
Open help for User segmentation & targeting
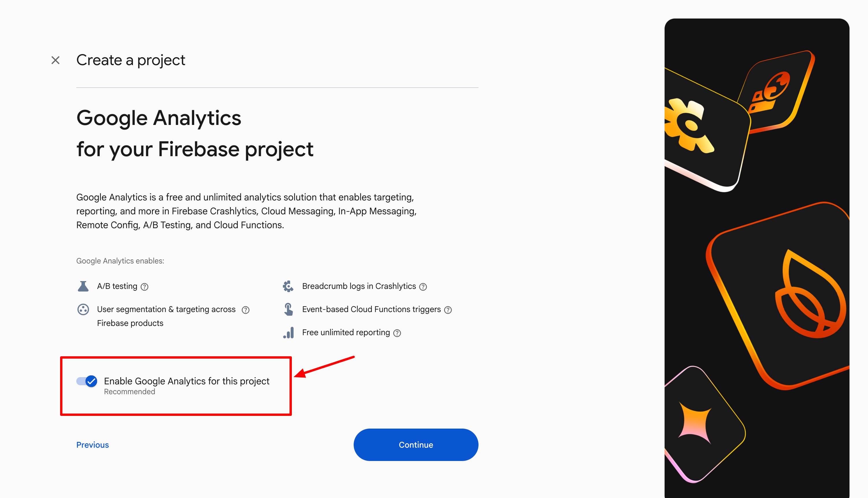coord(245,310)
